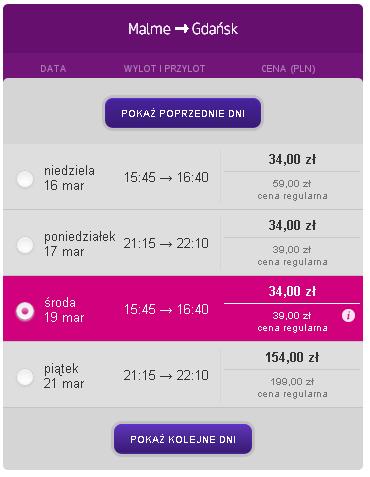Click the POKAŻ KOLEJNE DNI button
The width and height of the screenshot is (370, 477).
tap(183, 439)
